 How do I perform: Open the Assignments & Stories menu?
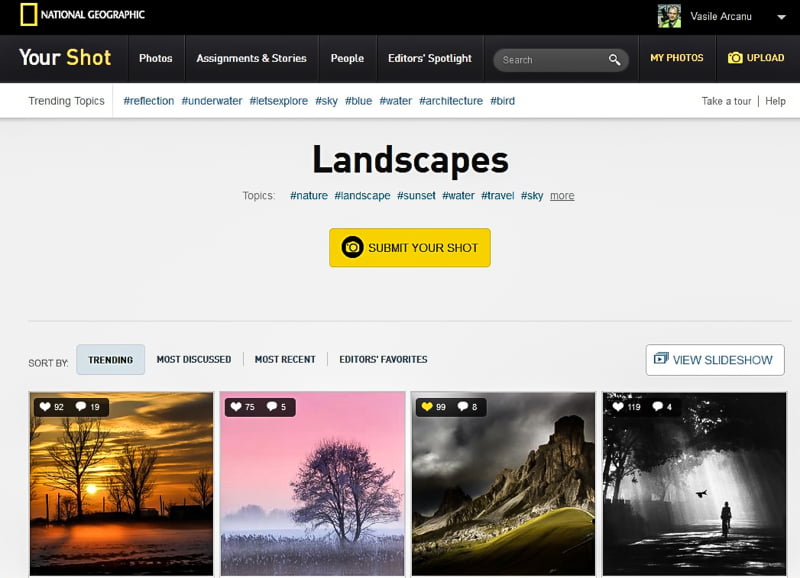pos(251,58)
